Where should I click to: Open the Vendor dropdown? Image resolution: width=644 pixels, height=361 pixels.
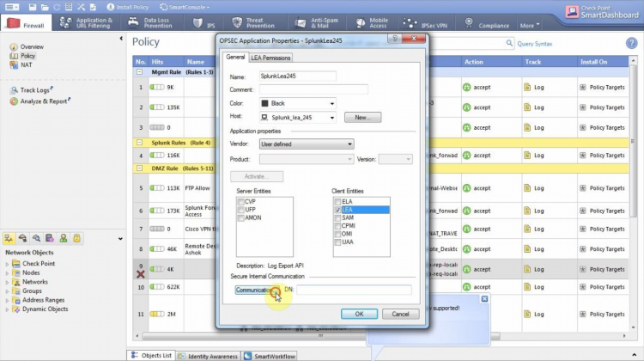307,144
